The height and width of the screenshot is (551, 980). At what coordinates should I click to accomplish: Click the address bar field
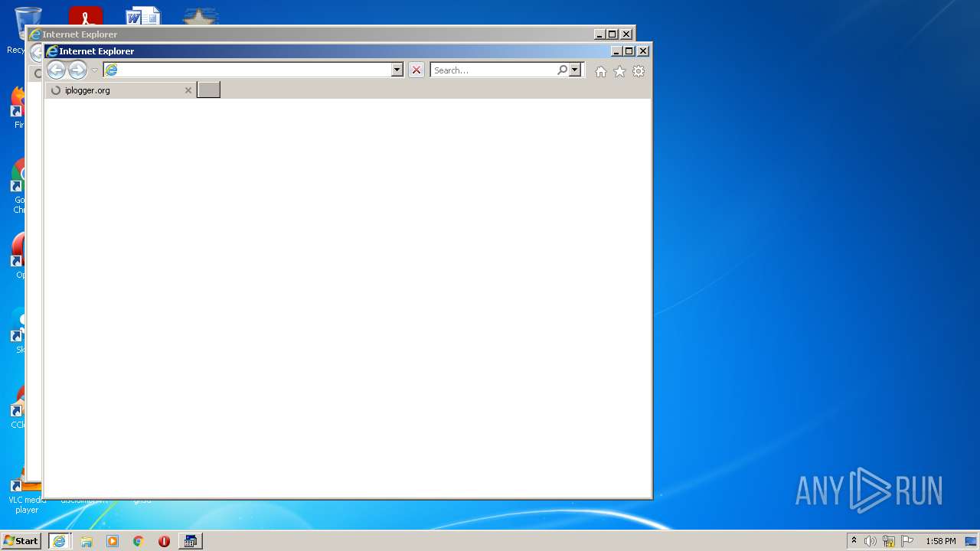[247, 70]
